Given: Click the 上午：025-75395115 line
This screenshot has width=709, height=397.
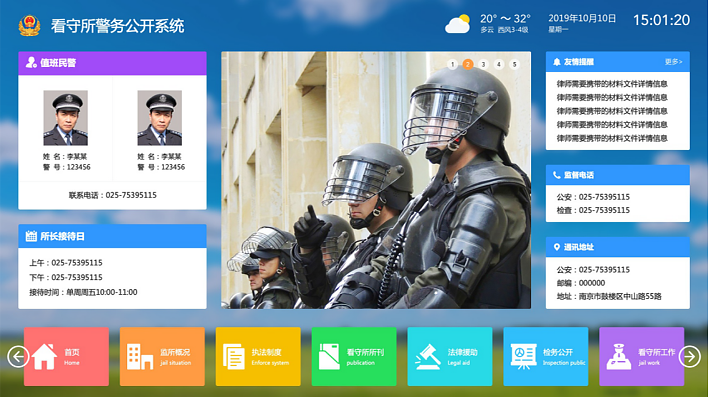Looking at the screenshot, I should point(66,263).
